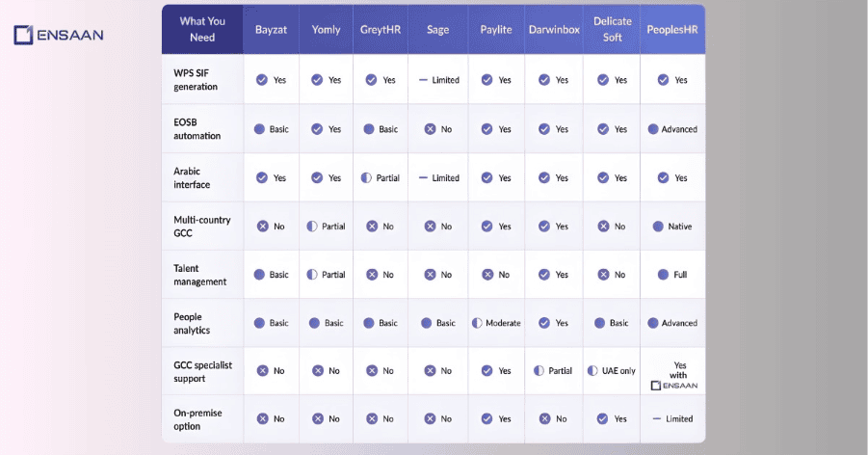Click filled circle icon for PeoplesHR Full
This screenshot has width=868, height=455.
point(663,275)
